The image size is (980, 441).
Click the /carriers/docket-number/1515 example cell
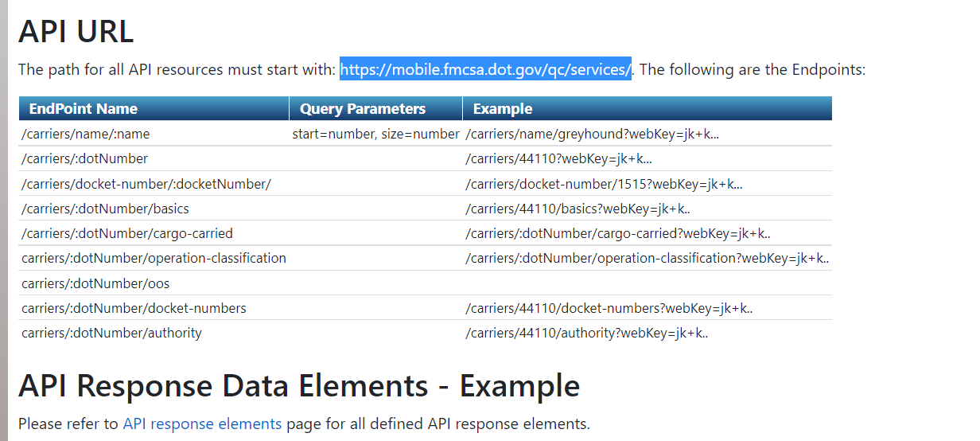click(604, 184)
